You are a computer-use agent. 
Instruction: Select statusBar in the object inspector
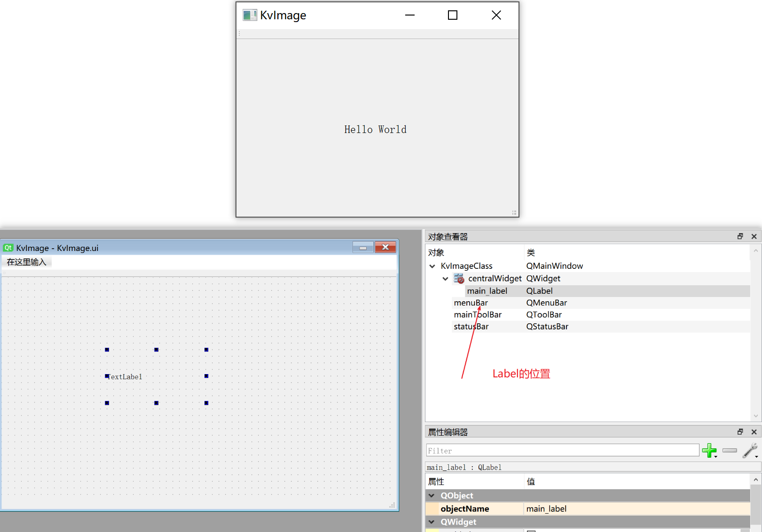click(x=471, y=327)
